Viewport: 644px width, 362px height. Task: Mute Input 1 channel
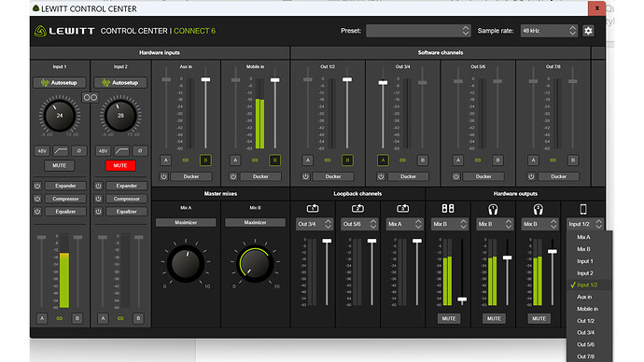60,165
